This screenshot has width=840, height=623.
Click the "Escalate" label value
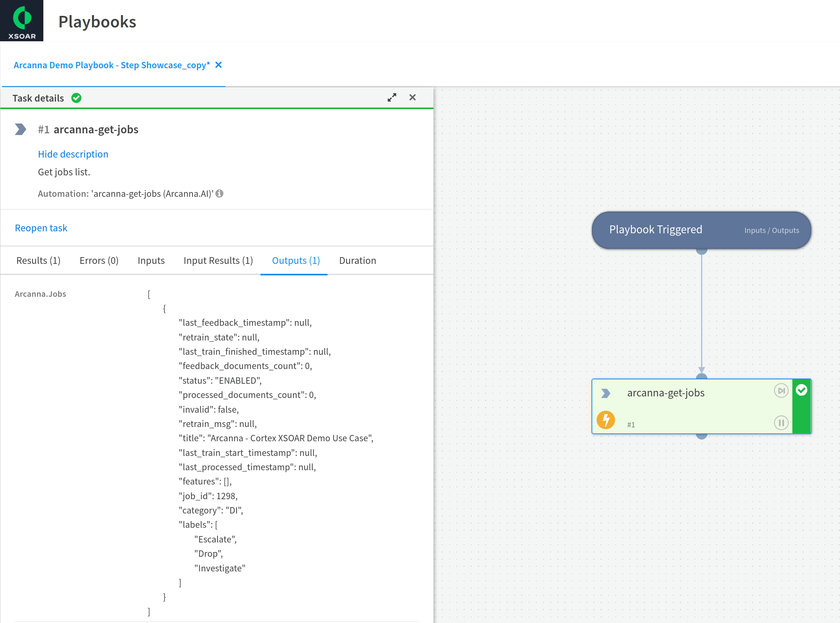coord(216,539)
